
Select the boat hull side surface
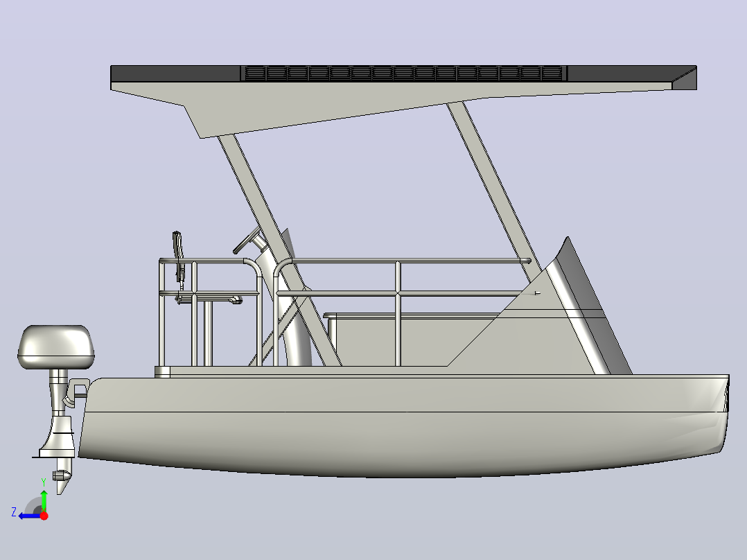(x=405, y=426)
